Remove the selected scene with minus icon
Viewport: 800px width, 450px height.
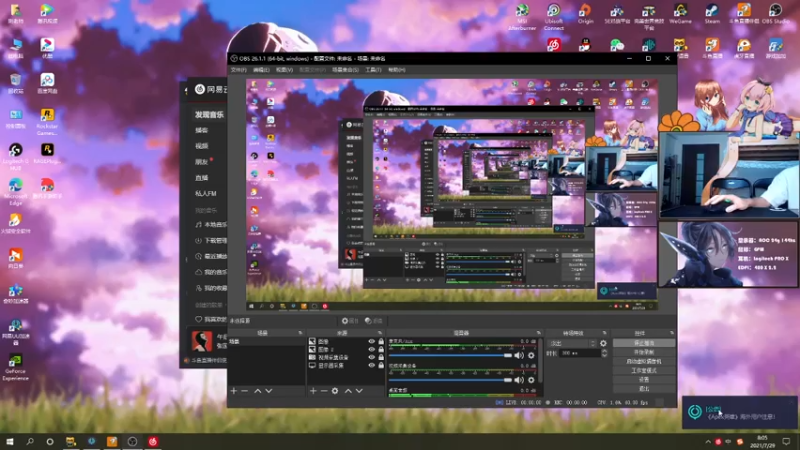245,391
